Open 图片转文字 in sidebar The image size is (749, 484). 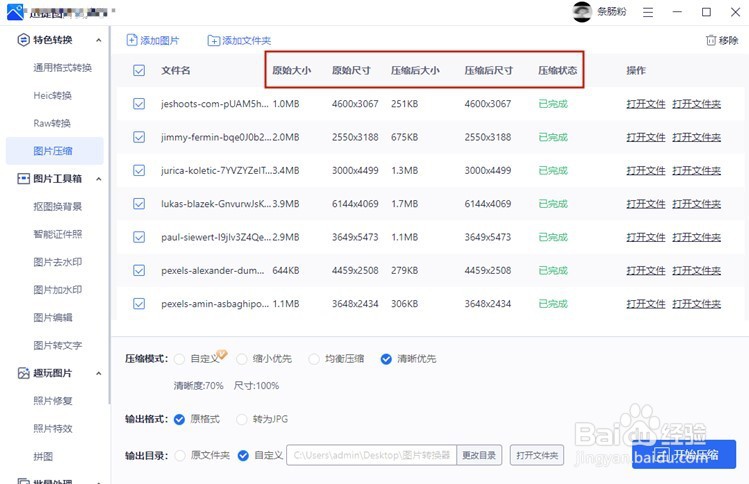(57, 345)
